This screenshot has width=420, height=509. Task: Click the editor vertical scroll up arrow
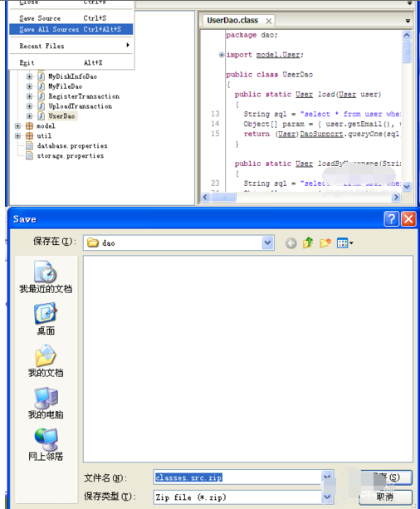coord(407,36)
